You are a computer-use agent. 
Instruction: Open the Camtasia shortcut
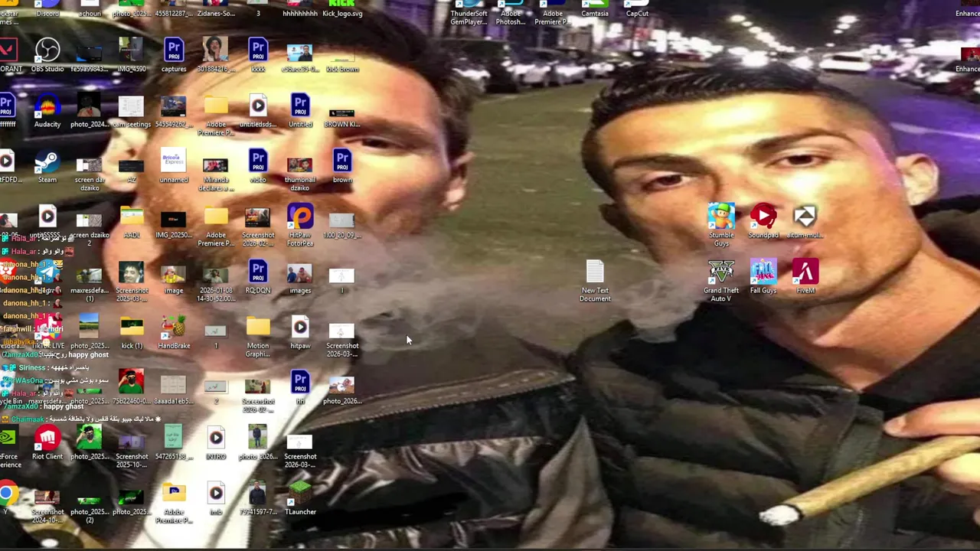(595, 9)
